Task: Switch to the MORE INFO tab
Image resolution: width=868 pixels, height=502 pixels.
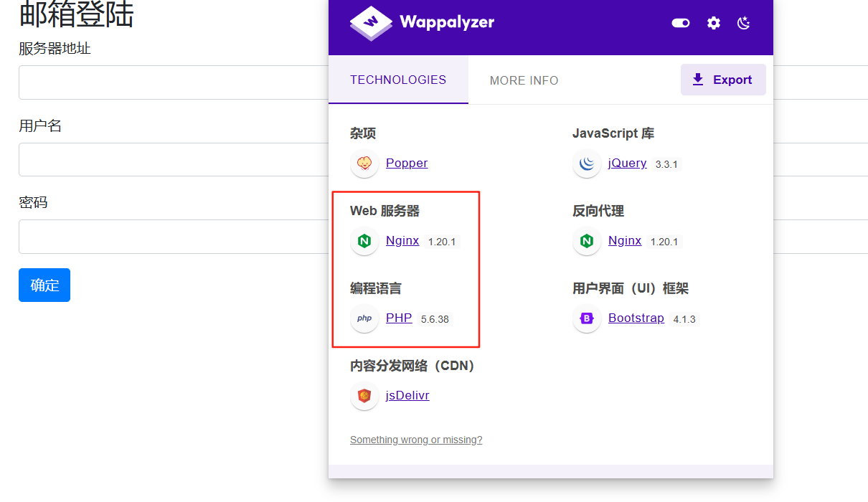Action: tap(524, 80)
